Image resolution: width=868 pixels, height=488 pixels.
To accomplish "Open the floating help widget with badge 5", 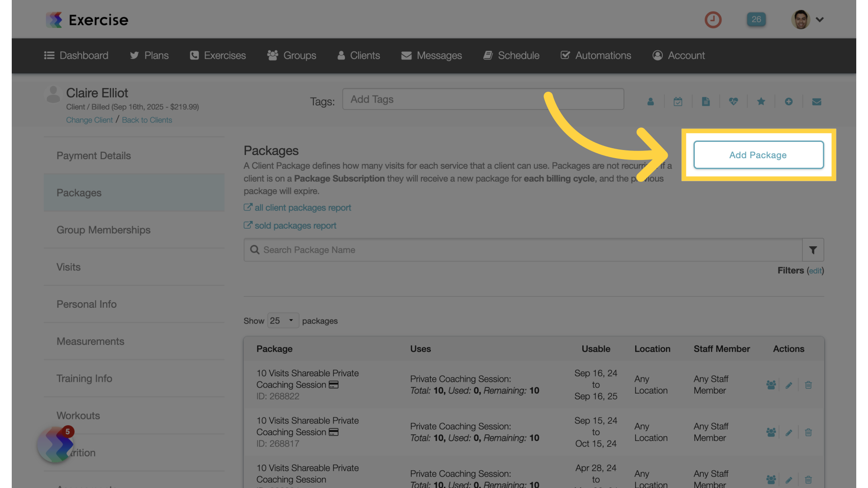I will point(56,445).
